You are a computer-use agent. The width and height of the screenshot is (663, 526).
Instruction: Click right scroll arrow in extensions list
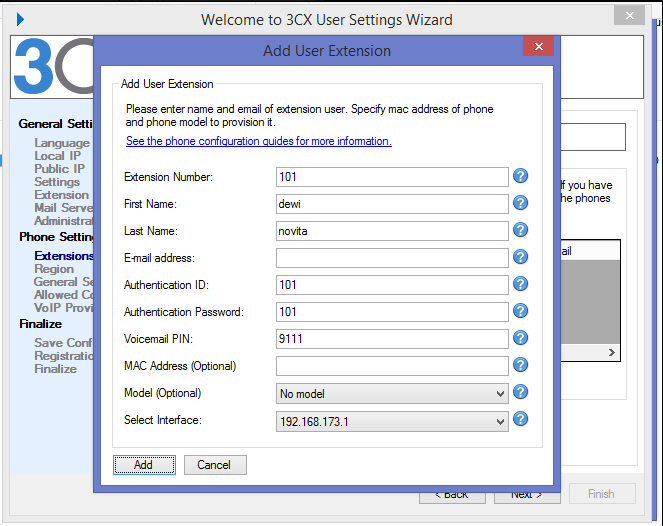pyautogui.click(x=611, y=352)
